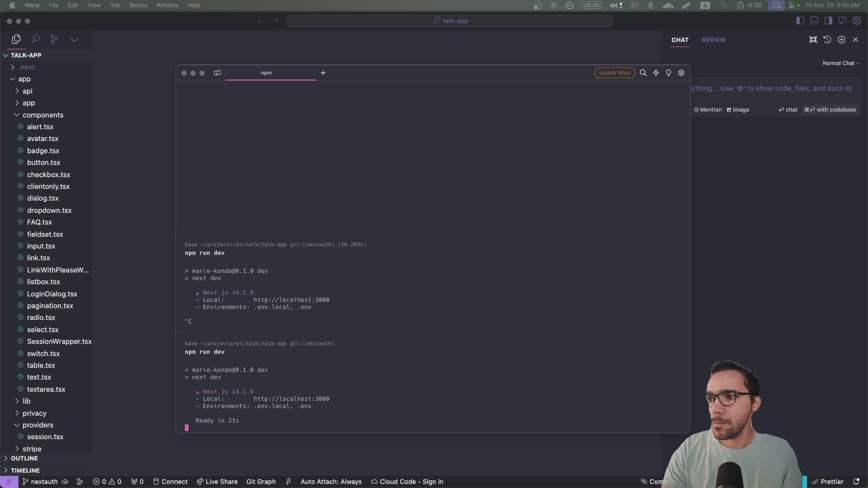The width and height of the screenshot is (868, 488).
Task: Go back navigation arrow
Action: coord(261,21)
